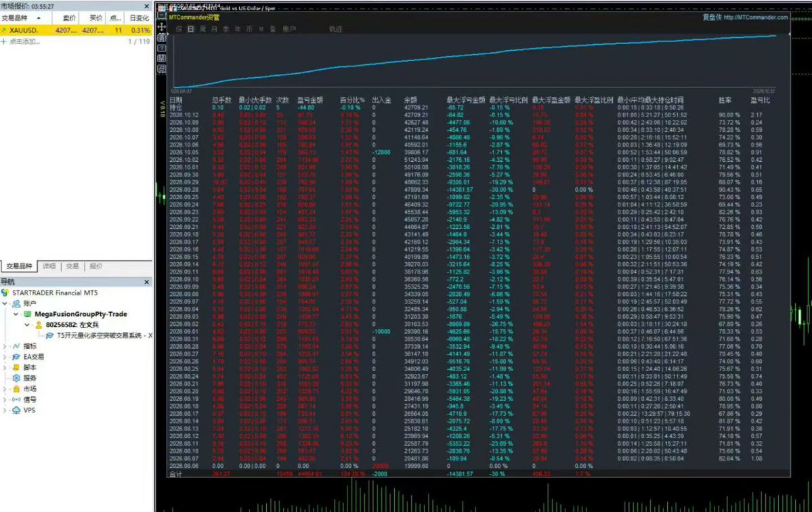Collapse the 账户 accounts tree node
The height and width of the screenshot is (512, 812).
coord(5,303)
